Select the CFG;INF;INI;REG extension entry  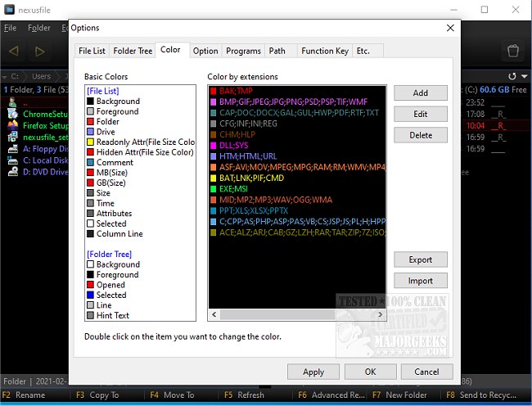(x=297, y=124)
